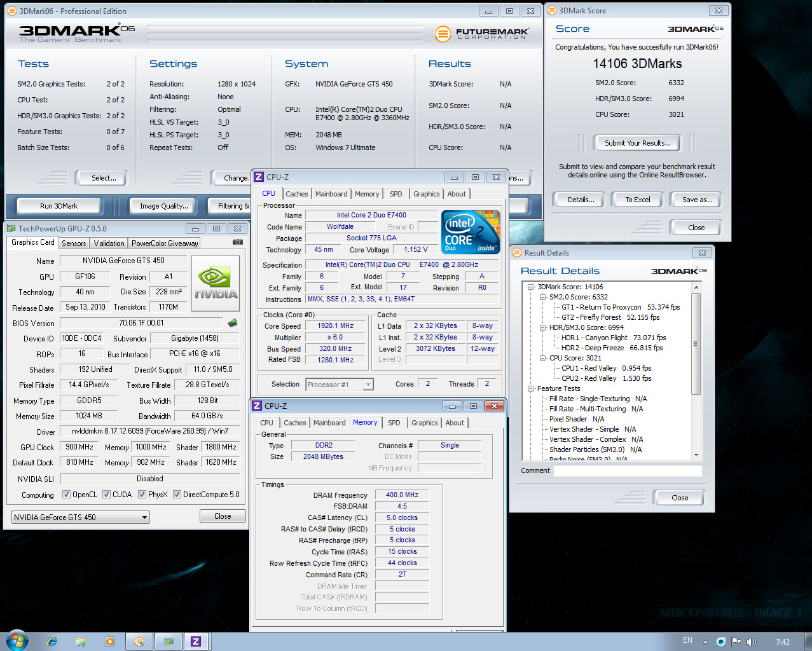Click the CPU-Z taskbar icon
812x651 pixels.
coord(196,641)
